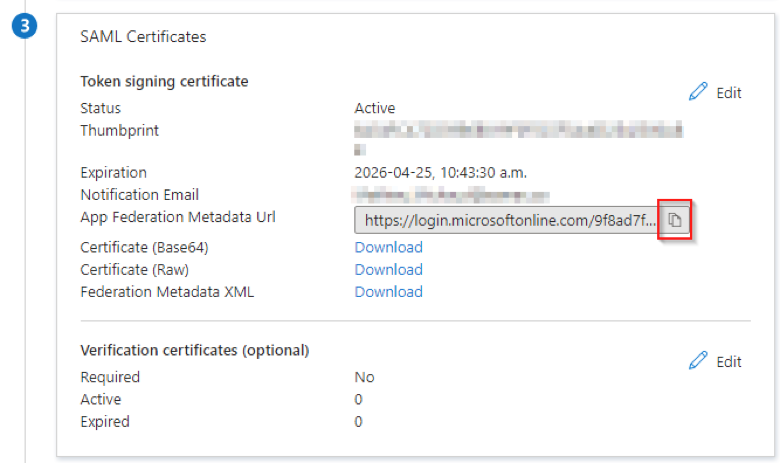The width and height of the screenshot is (780, 463).
Task: Click the Required value No
Action: pos(364,377)
